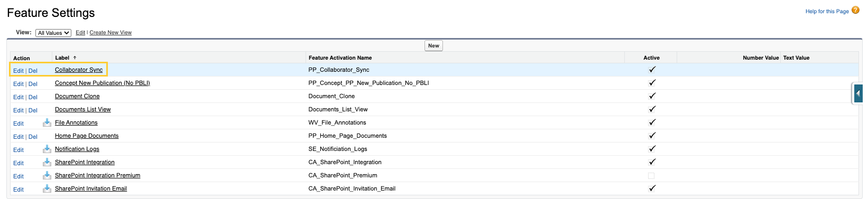Open the Document Clone label link
The width and height of the screenshot is (868, 199).
click(x=77, y=96)
